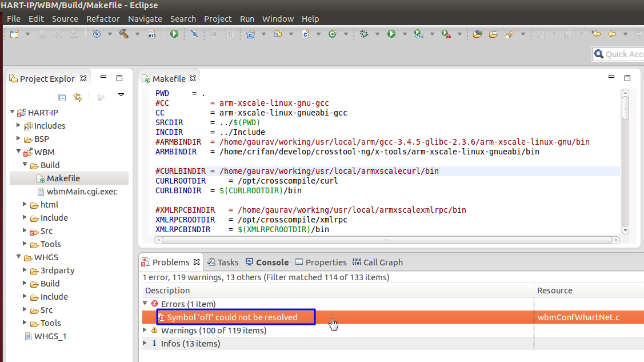The width and height of the screenshot is (644, 362).
Task: Click the Open Type folder icon
Action: point(478,34)
